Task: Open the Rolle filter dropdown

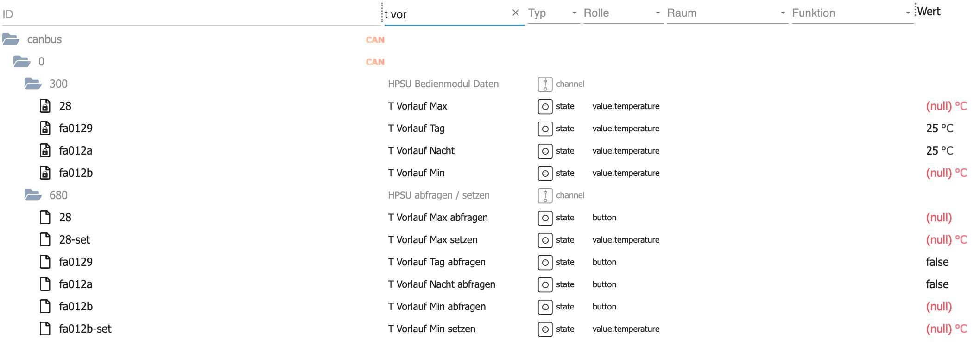Action: [x=622, y=13]
